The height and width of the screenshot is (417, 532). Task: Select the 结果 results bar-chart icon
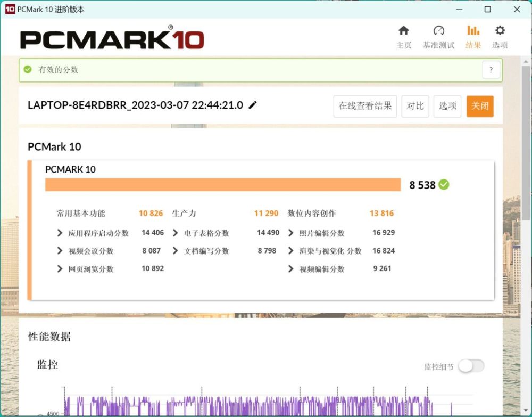click(473, 30)
